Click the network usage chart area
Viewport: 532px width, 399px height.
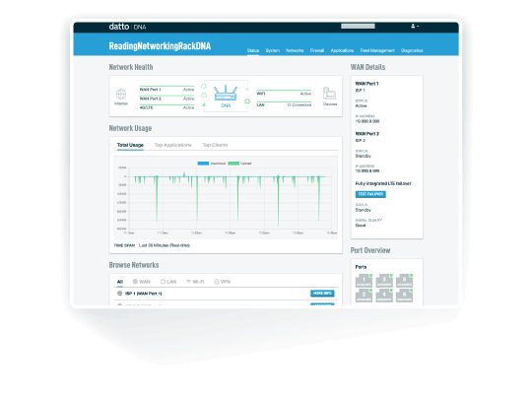click(x=226, y=198)
